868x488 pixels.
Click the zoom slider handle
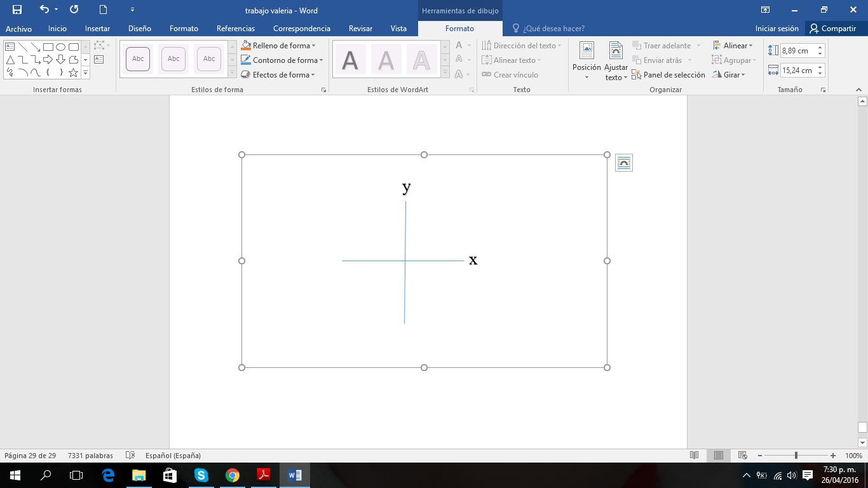(x=796, y=456)
